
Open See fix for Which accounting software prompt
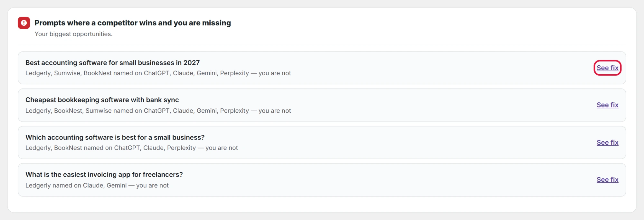click(607, 142)
